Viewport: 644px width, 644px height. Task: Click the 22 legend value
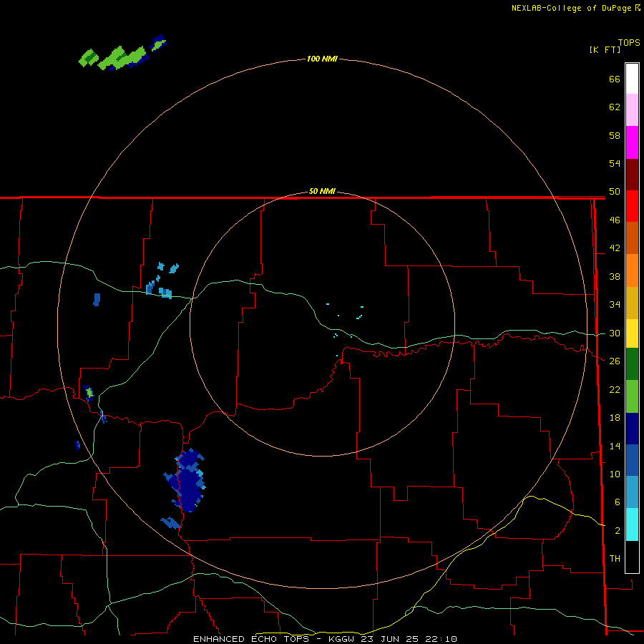point(615,389)
